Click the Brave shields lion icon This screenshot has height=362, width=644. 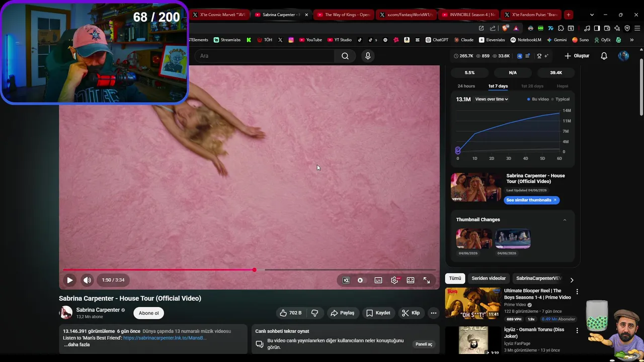pyautogui.click(x=505, y=28)
